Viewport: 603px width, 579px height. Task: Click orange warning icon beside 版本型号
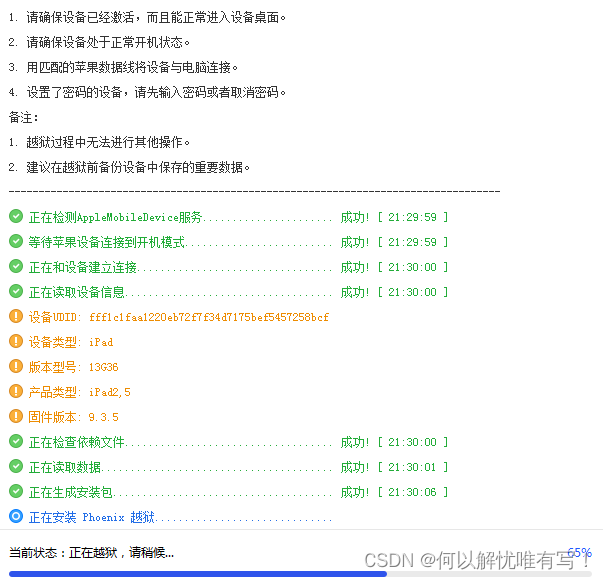coord(16,366)
